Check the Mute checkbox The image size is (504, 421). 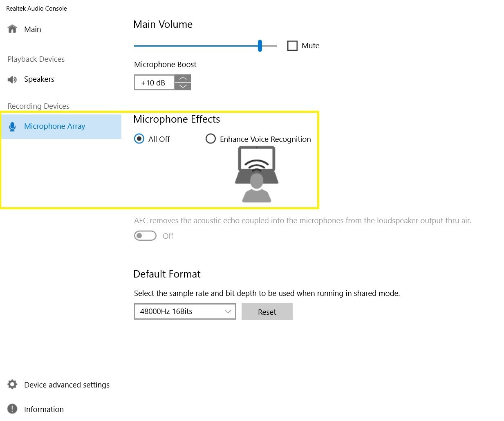(292, 46)
